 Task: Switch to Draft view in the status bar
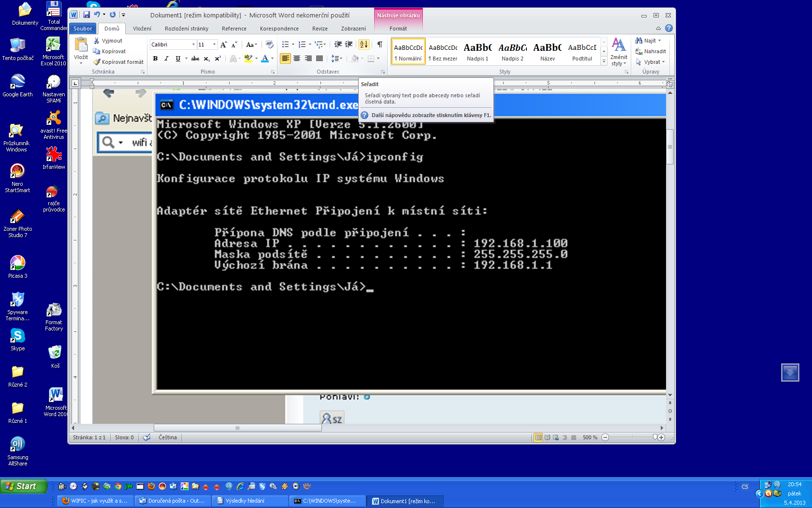[x=574, y=437]
